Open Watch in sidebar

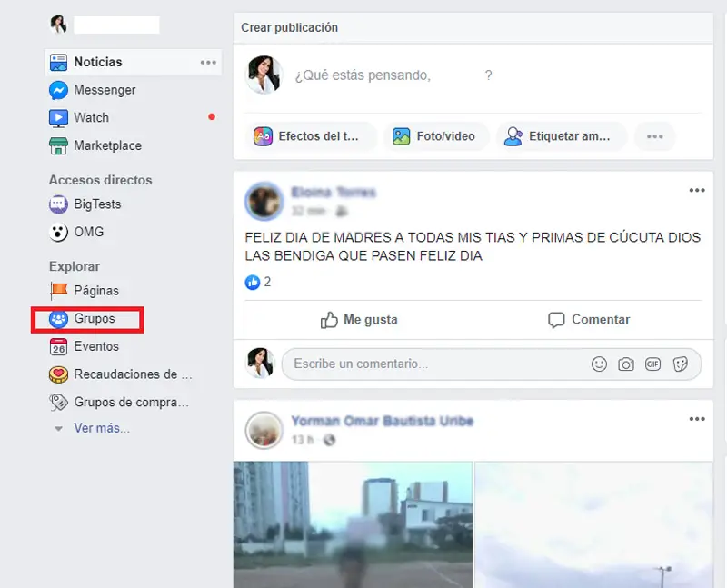[92, 118]
